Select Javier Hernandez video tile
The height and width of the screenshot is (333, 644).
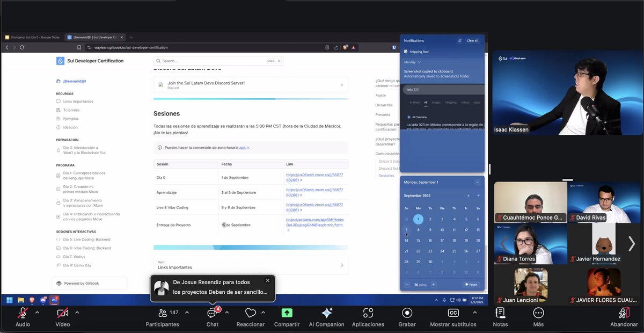[x=604, y=243]
